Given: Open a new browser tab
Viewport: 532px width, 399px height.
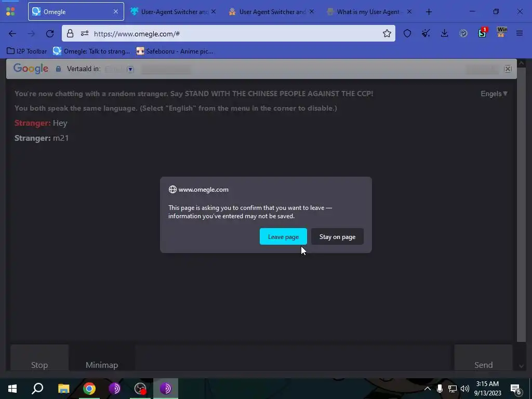Looking at the screenshot, I should click(x=429, y=12).
